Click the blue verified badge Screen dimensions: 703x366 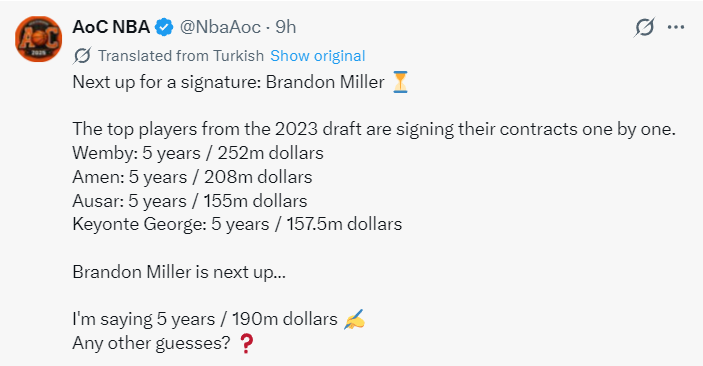click(x=164, y=27)
